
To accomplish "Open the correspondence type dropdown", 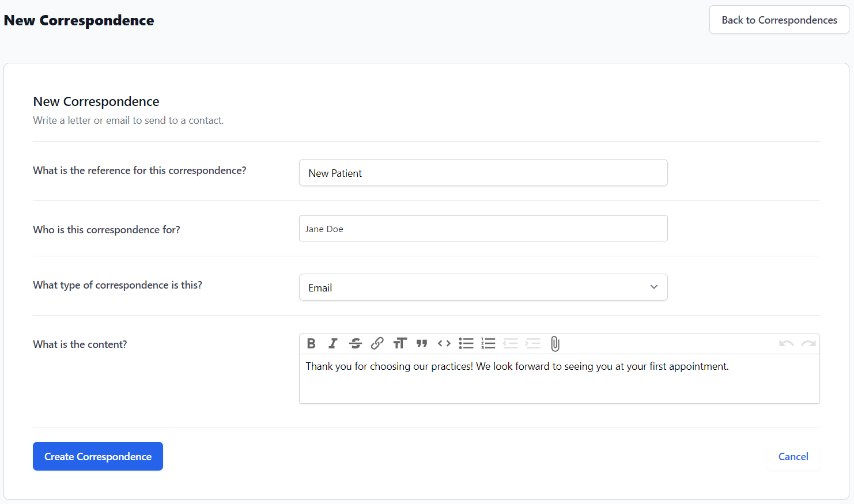I will click(483, 287).
